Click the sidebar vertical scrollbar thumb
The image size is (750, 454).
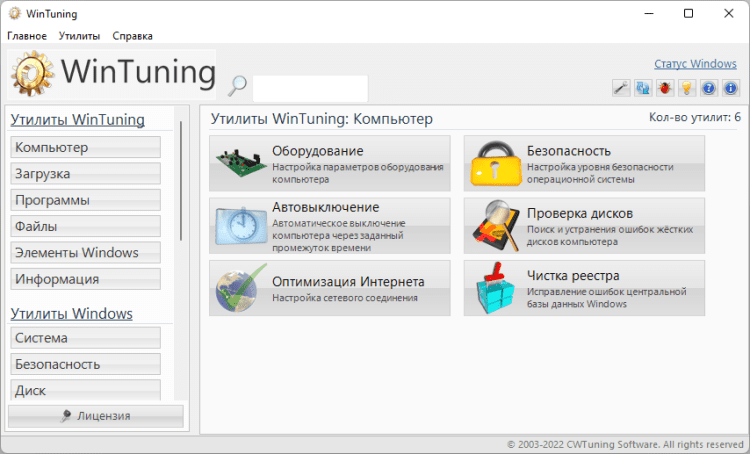pos(181,181)
